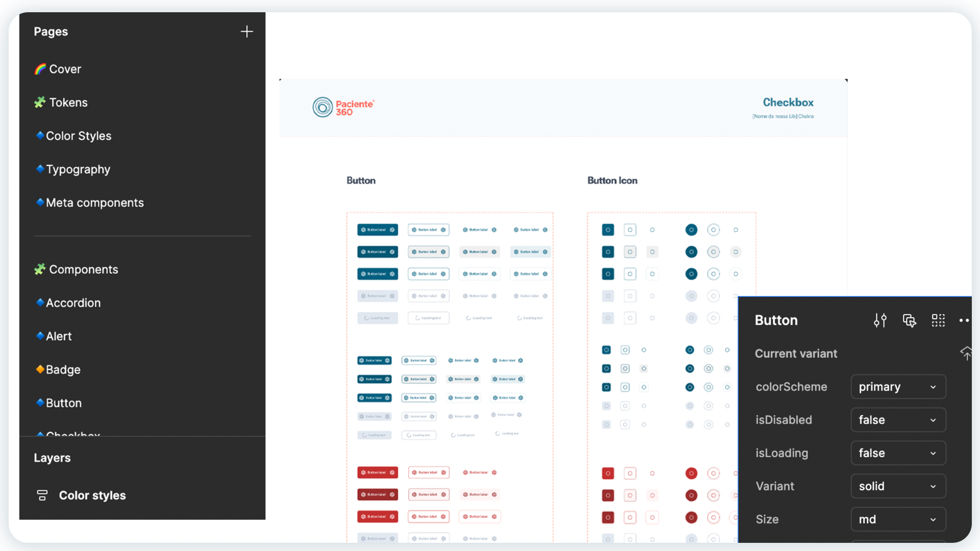The width and height of the screenshot is (980, 551).
Task: Open the Accordion page
Action: (x=73, y=303)
